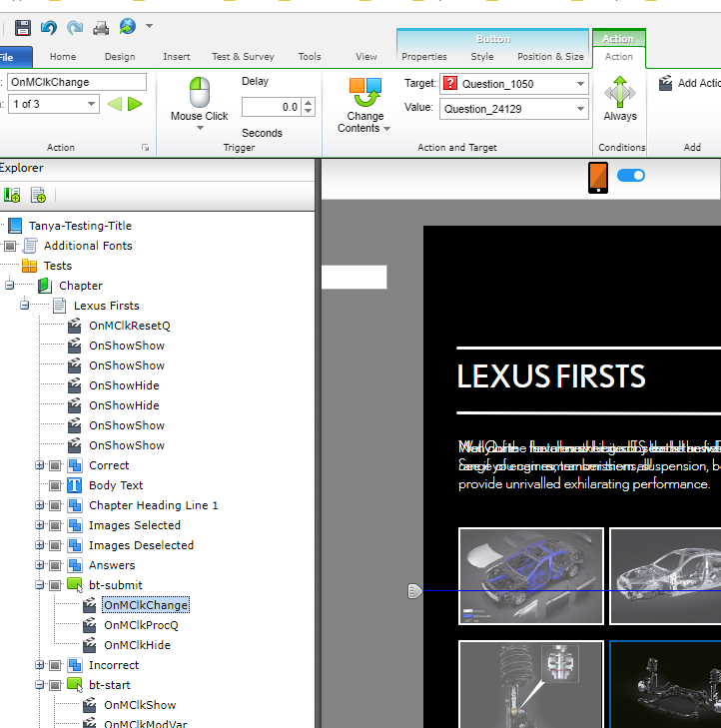Click the phone device view icon

pyautogui.click(x=598, y=178)
